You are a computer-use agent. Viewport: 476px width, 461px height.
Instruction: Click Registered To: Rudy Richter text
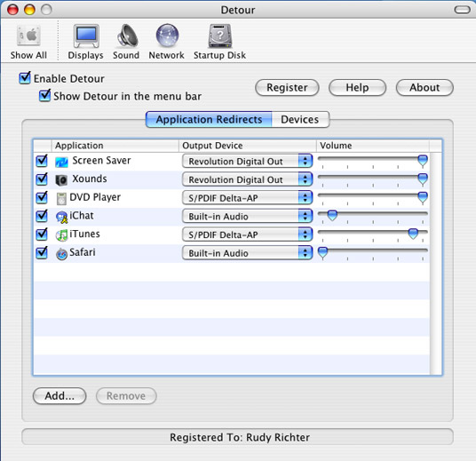pos(240,438)
